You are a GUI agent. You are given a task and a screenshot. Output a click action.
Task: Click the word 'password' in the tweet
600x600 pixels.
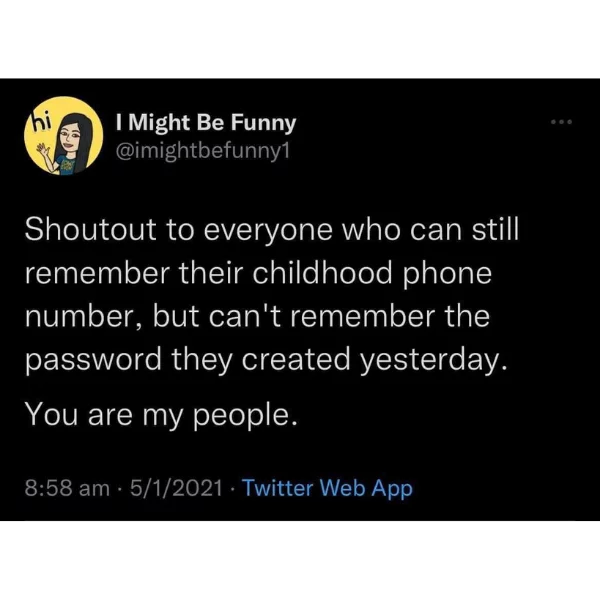pyautogui.click(x=93, y=360)
